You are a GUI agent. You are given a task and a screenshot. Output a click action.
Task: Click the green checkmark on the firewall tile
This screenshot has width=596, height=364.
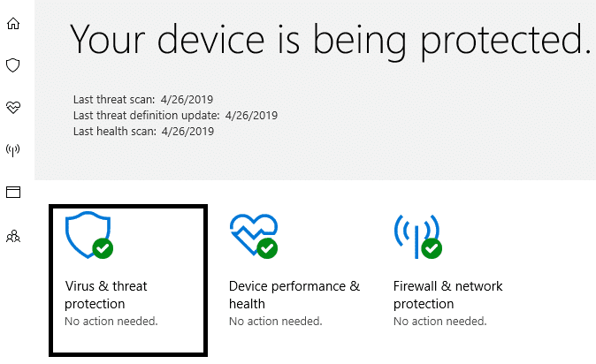(432, 249)
